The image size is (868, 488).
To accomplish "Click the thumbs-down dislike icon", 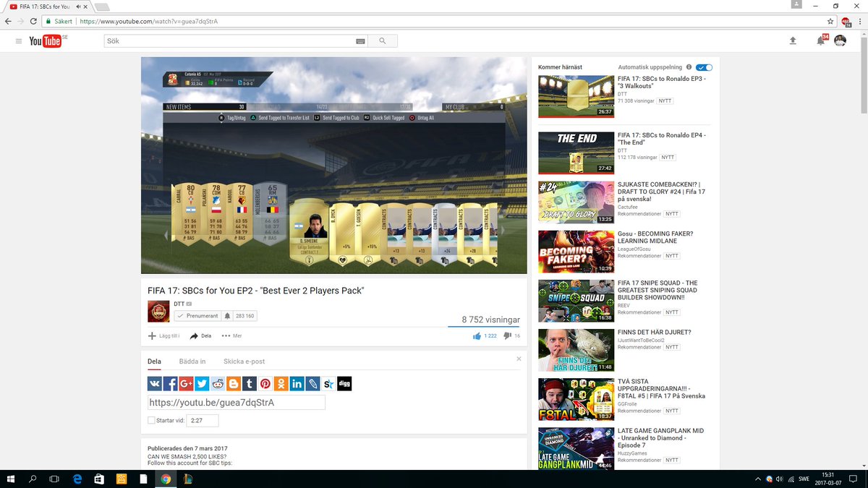I will pos(507,336).
